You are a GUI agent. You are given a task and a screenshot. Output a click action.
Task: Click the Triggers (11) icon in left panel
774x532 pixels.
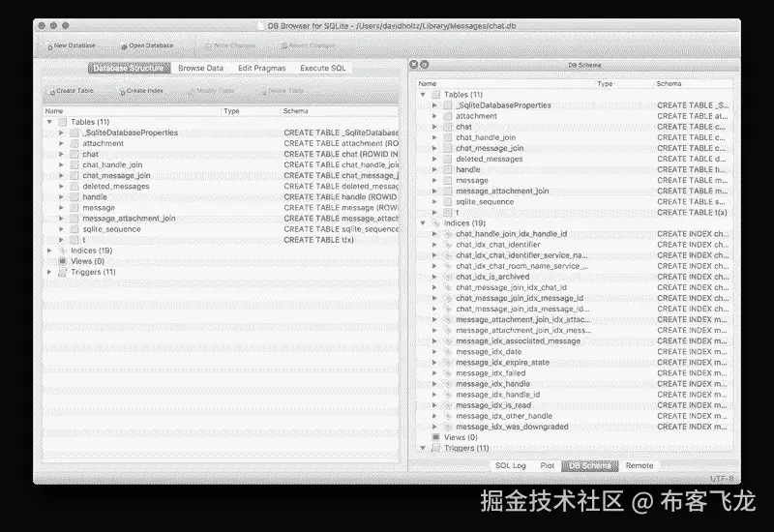(x=63, y=272)
